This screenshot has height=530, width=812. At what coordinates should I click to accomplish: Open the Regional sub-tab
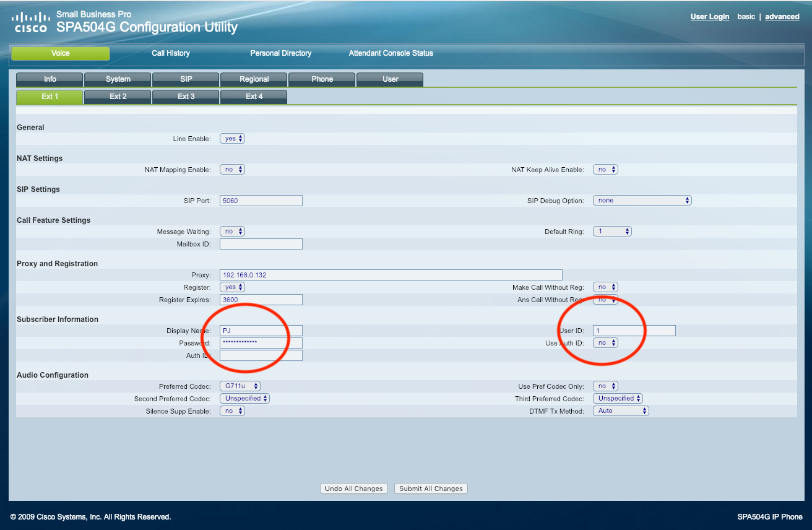click(x=254, y=79)
